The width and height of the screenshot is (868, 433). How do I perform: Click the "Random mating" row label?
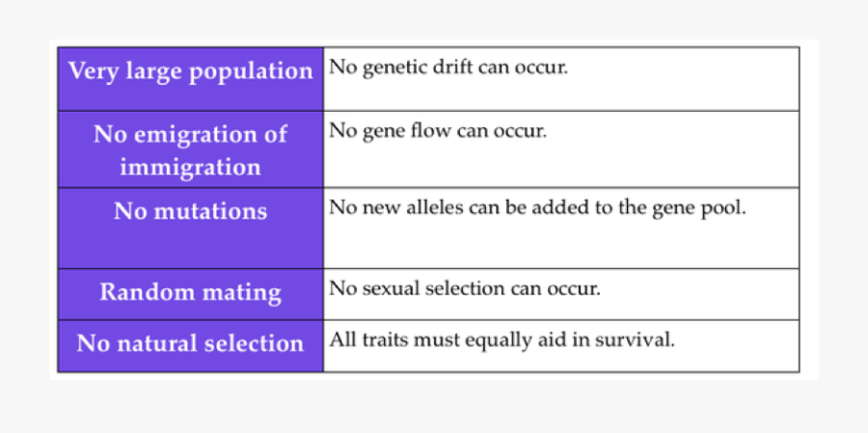coord(190,292)
